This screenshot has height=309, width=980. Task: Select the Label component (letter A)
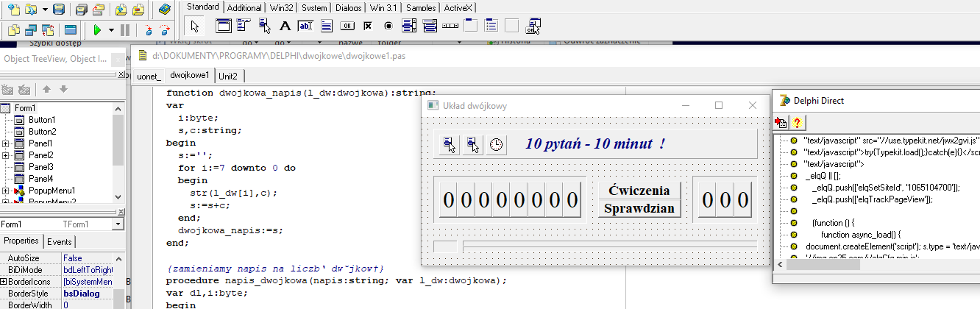click(x=285, y=26)
